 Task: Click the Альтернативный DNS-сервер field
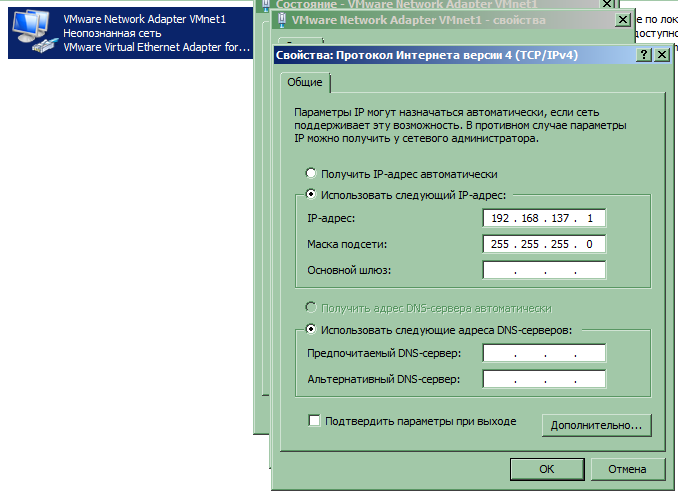[x=544, y=379]
